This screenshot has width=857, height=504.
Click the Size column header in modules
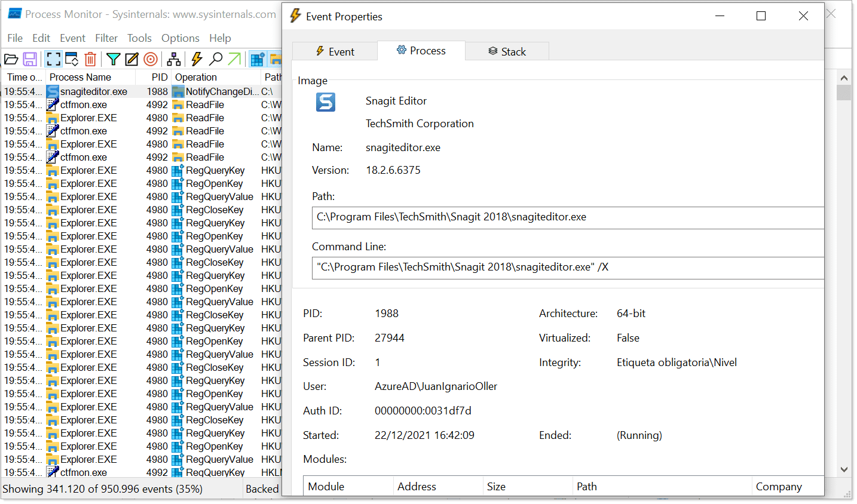pyautogui.click(x=528, y=486)
